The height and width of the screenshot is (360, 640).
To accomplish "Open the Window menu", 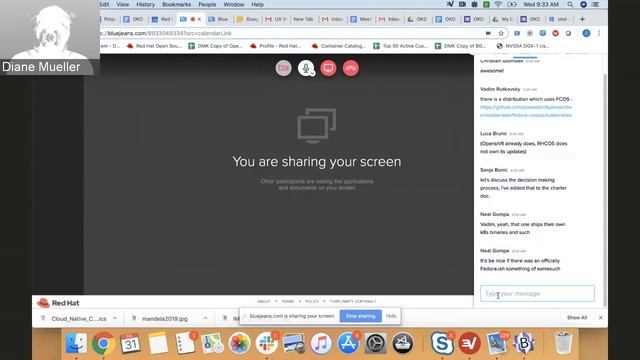I will click(234, 4).
